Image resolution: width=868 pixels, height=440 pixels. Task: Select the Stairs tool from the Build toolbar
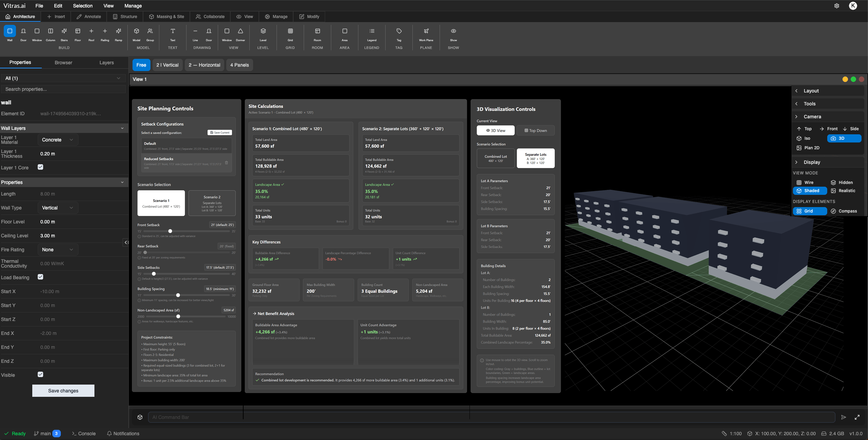64,33
